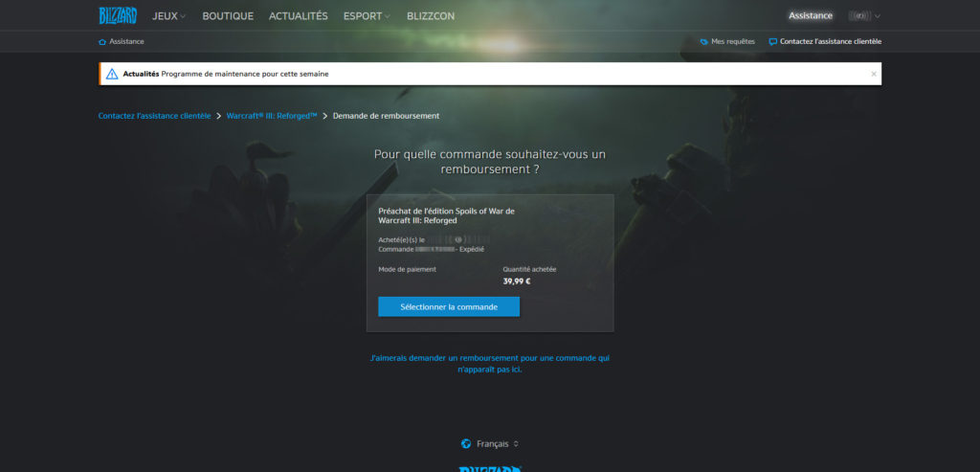
Task: Go to the ACTUALITÉS section
Action: (x=299, y=16)
